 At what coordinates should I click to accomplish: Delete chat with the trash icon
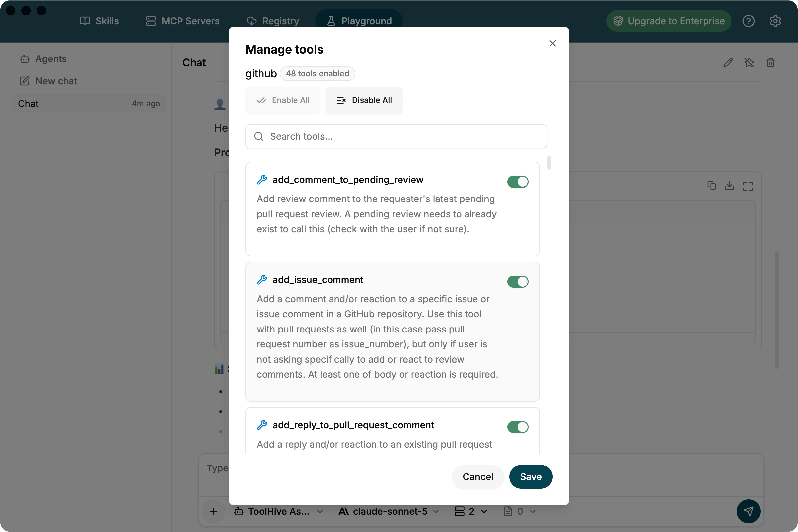pyautogui.click(x=770, y=63)
